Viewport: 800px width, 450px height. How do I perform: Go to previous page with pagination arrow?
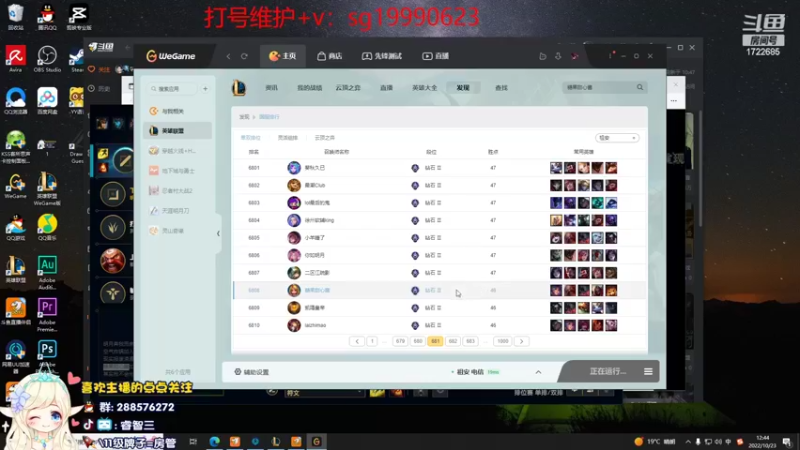[357, 341]
